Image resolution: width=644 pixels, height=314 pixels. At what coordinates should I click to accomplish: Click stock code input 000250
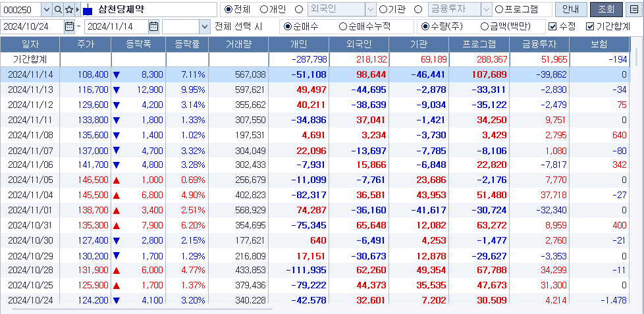(21, 9)
